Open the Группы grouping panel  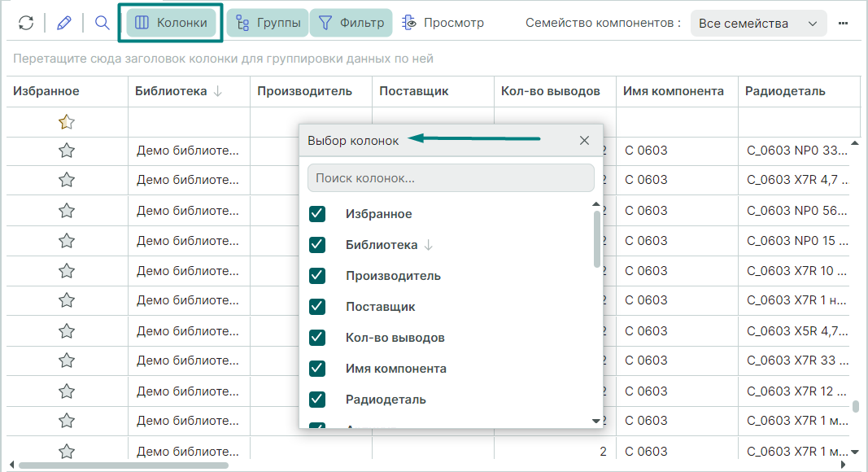pyautogui.click(x=267, y=23)
